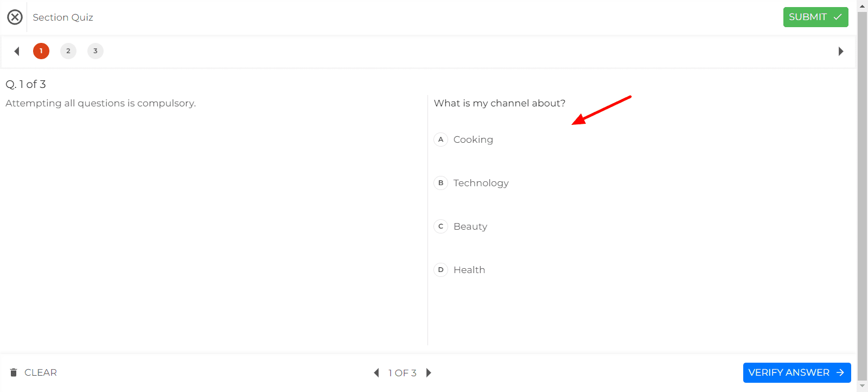The width and height of the screenshot is (868, 392).
Task: Submit the quiz with the green SUBMIT button
Action: coord(815,17)
